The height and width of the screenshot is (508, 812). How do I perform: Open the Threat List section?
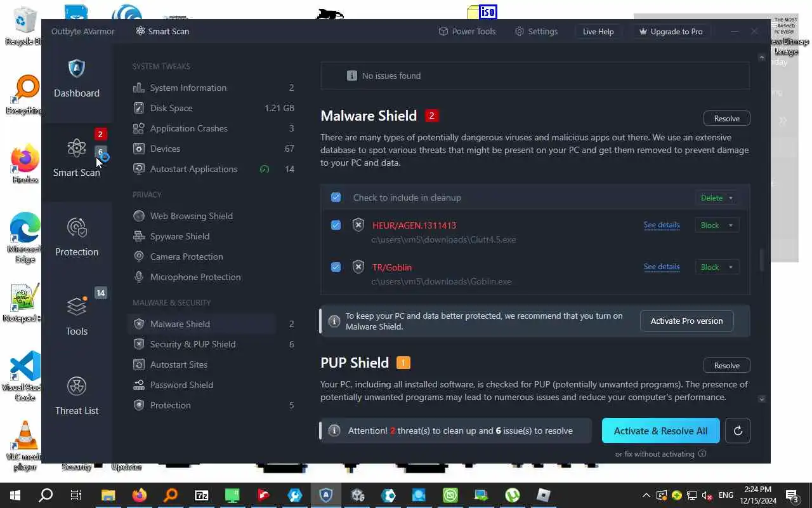tap(76, 397)
